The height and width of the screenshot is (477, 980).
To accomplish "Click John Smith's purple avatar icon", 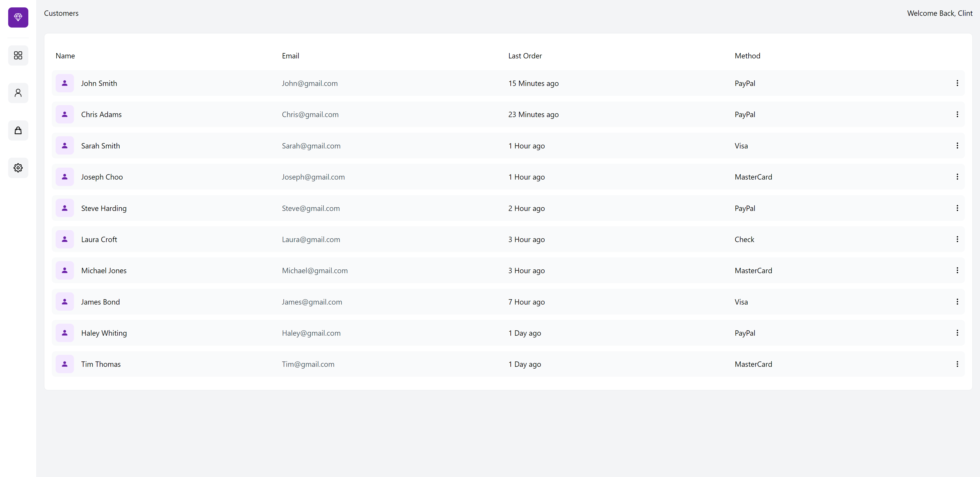I will (65, 83).
